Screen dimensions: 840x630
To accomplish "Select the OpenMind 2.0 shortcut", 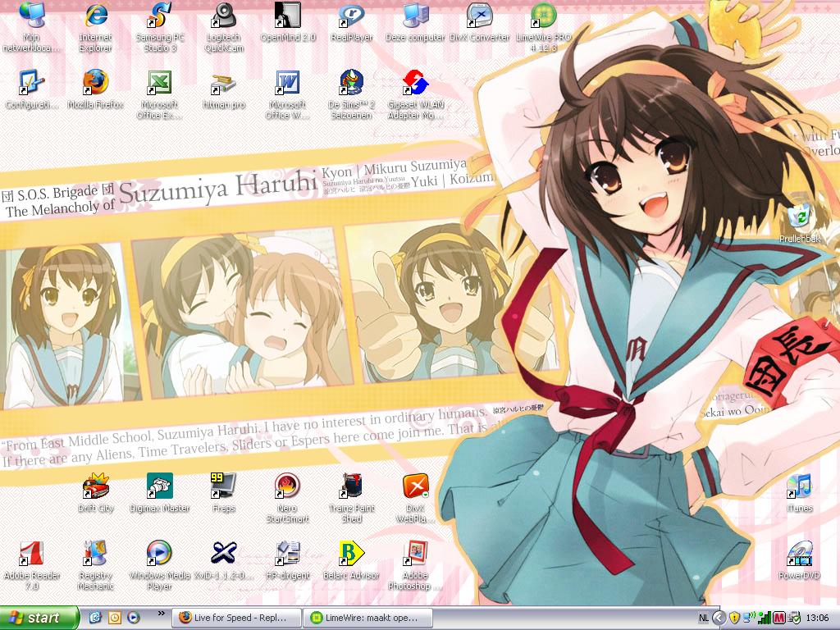I will point(288,22).
